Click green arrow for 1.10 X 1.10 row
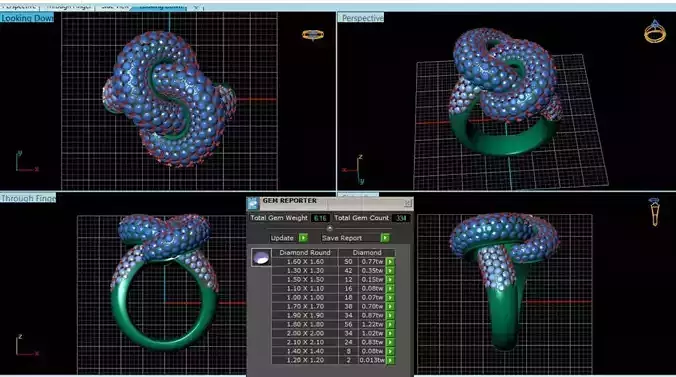This screenshot has height=377, width=676. coord(390,289)
